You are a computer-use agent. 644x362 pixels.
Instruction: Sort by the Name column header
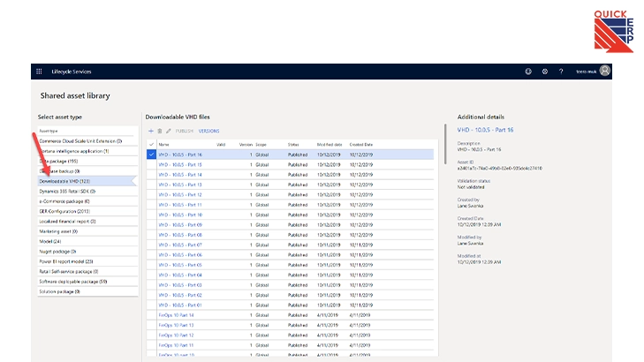coord(164,145)
